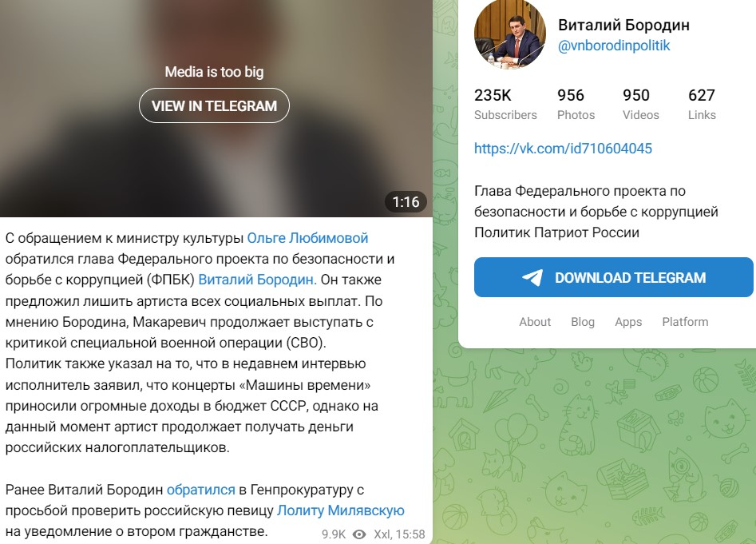Click the Виталий Бородин link in post text
The image size is (756, 544).
pyautogui.click(x=257, y=280)
